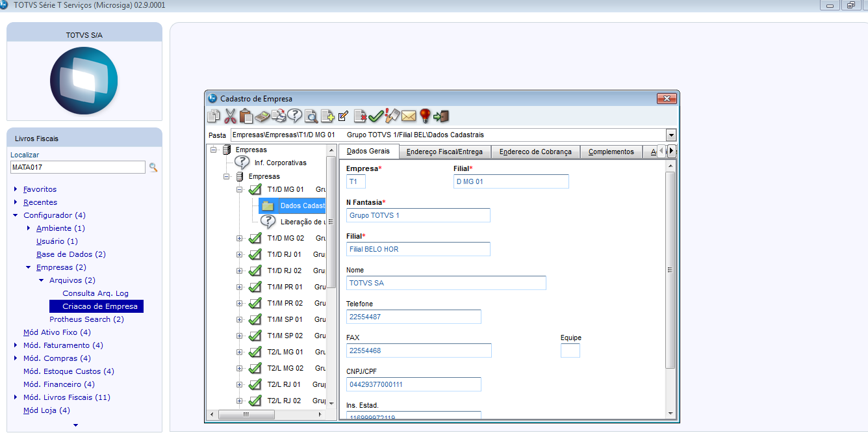Expand Mód. Faturamento (4) menu group
The height and width of the screenshot is (437, 868).
[16, 345]
